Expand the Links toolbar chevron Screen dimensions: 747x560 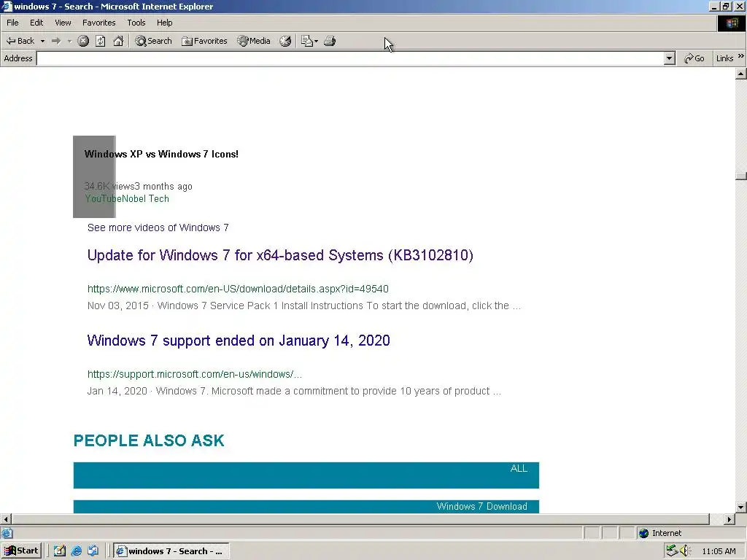[741, 56]
